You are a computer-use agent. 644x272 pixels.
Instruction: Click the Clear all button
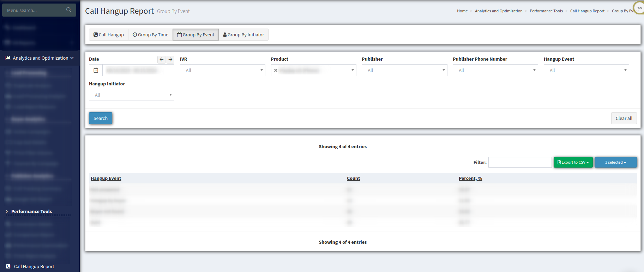point(624,118)
